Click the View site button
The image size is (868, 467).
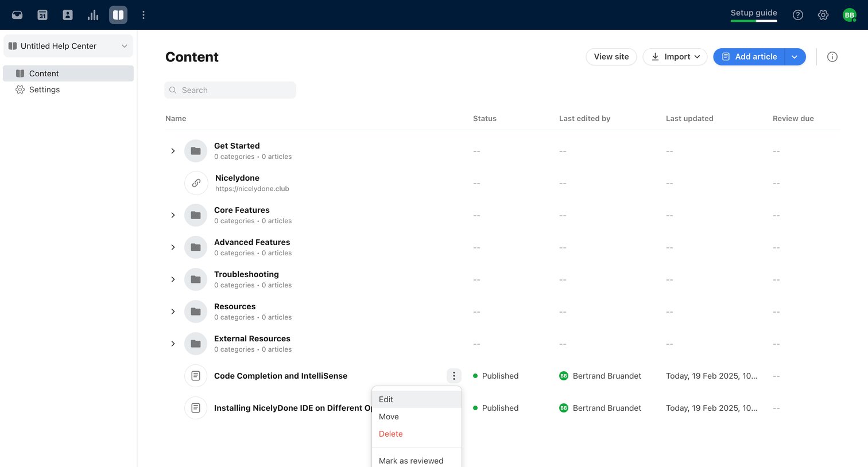coord(611,57)
